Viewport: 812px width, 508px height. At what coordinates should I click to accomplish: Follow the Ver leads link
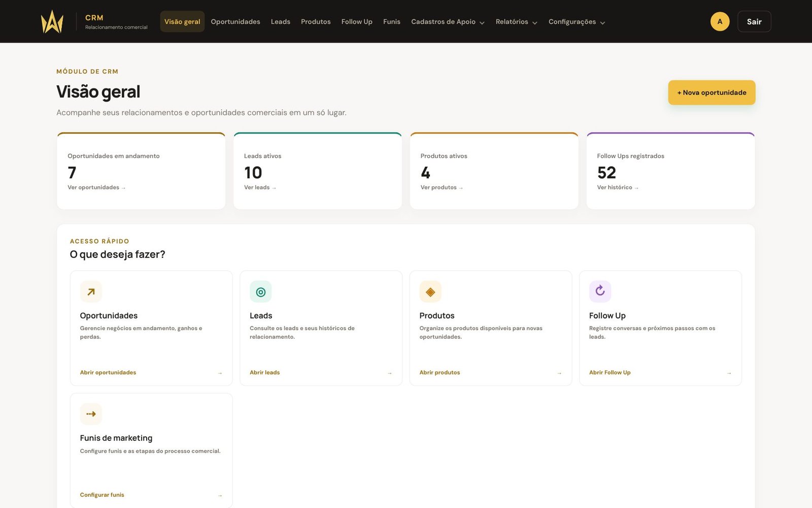point(260,187)
